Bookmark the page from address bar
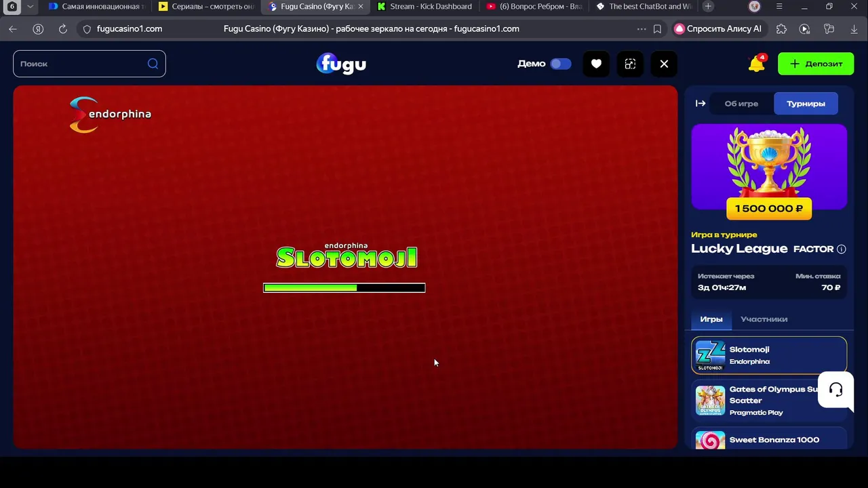 pyautogui.click(x=657, y=29)
